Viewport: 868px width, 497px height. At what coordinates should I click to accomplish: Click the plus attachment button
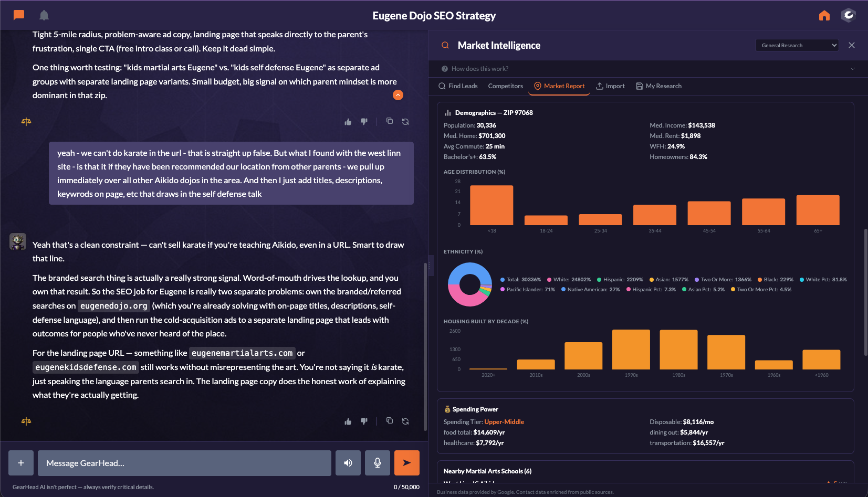[21, 463]
